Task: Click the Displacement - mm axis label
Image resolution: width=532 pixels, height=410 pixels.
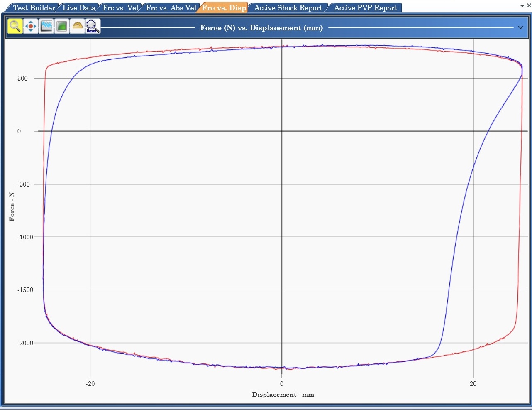Action: click(x=283, y=395)
